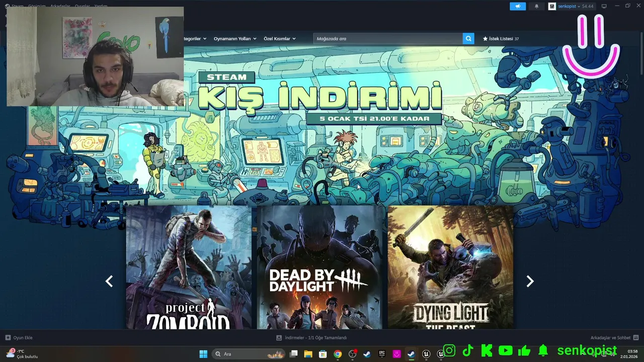Go to previous carousel game with left arrow
The image size is (644, 362).
click(x=109, y=282)
